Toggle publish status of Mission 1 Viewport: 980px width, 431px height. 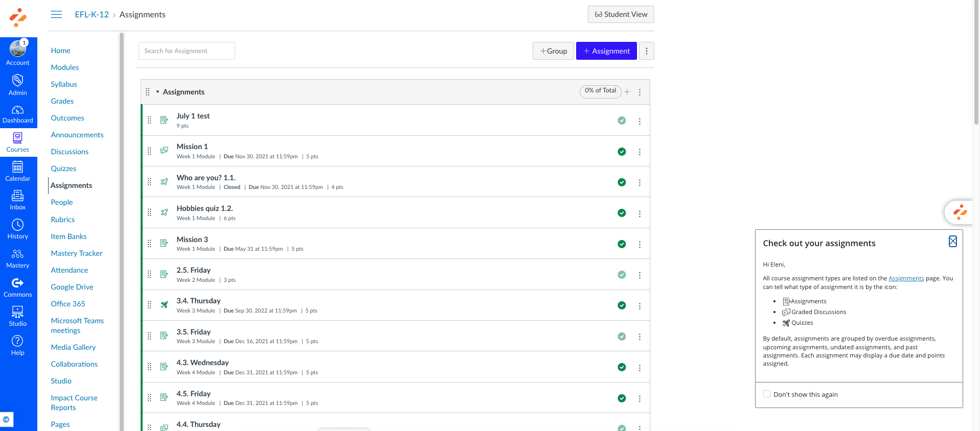tap(622, 152)
